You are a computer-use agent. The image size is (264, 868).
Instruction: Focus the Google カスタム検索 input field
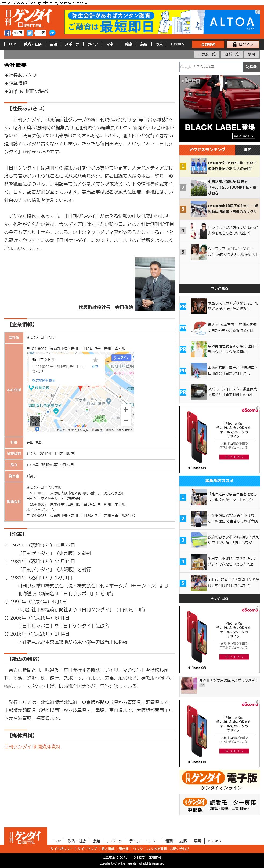[x=211, y=67]
